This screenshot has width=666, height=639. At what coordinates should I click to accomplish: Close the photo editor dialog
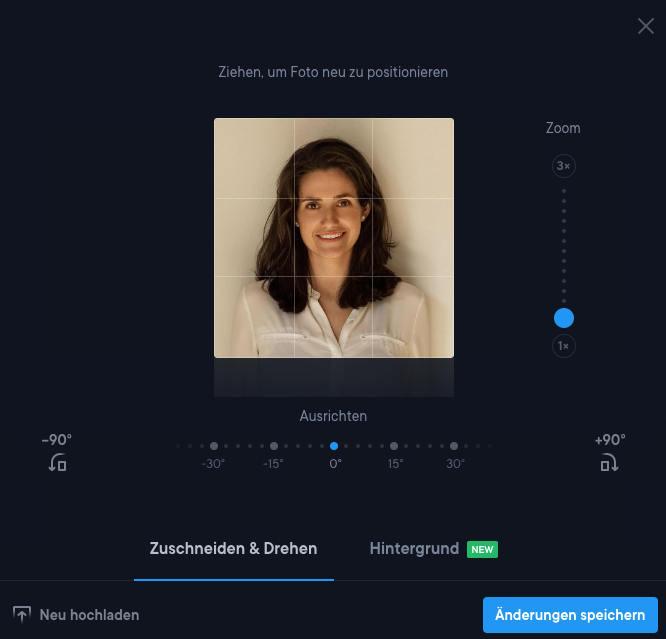[x=646, y=26]
